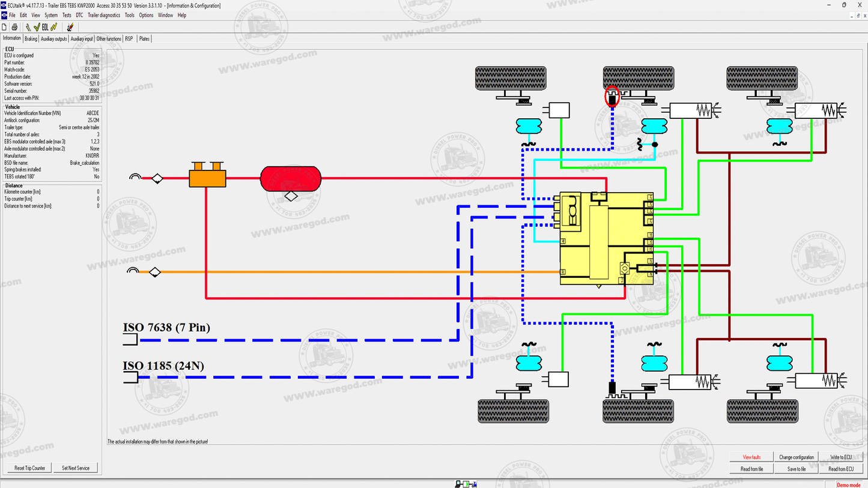This screenshot has width=868, height=488.
Task: Click the bottom-right wheel tire
Action: [762, 411]
